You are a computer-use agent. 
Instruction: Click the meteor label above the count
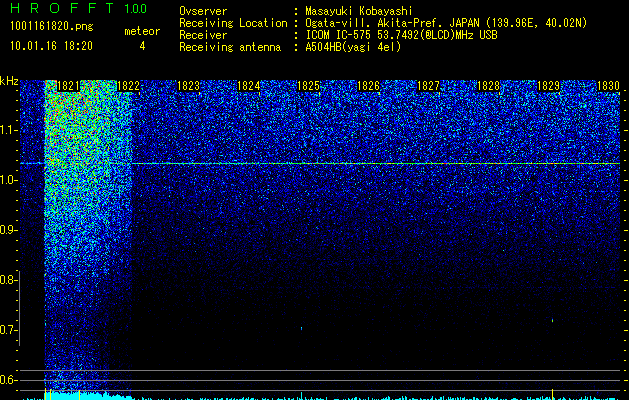[x=142, y=31]
